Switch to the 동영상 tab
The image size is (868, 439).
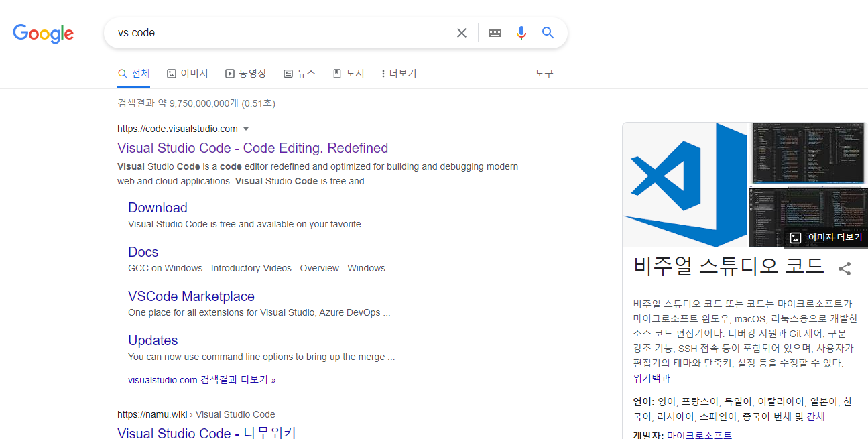(x=246, y=74)
